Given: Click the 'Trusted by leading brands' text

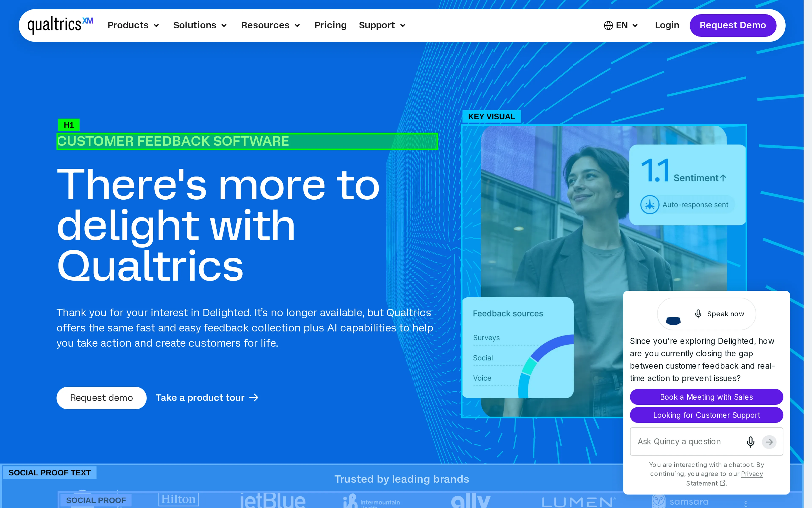Looking at the screenshot, I should tap(402, 479).
